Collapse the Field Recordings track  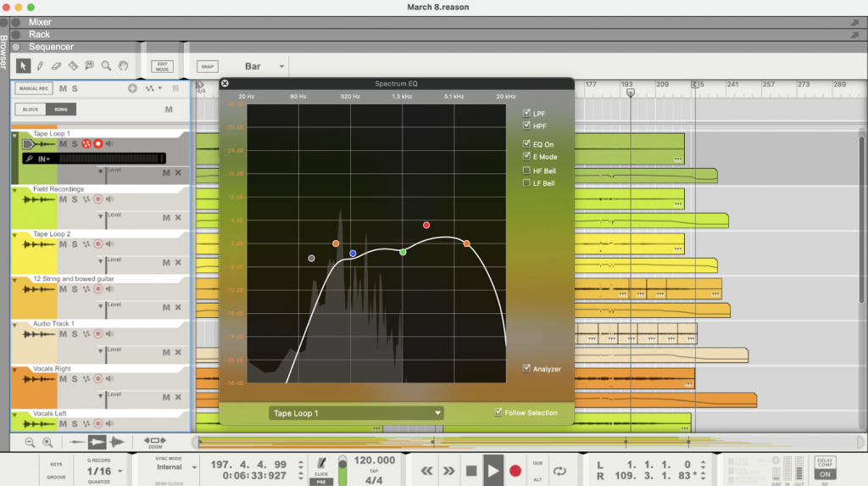(15, 190)
